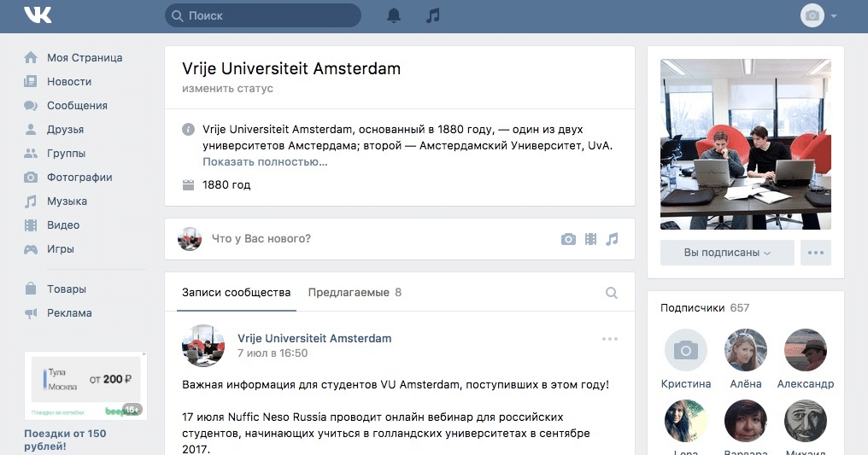Open the community cover photo
This screenshot has height=455, width=868.
click(746, 144)
